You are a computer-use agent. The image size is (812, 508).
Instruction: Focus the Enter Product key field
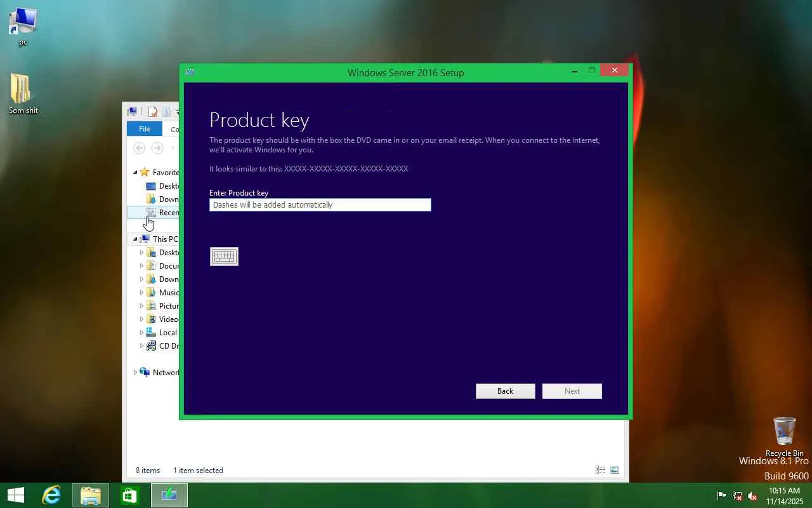320,205
